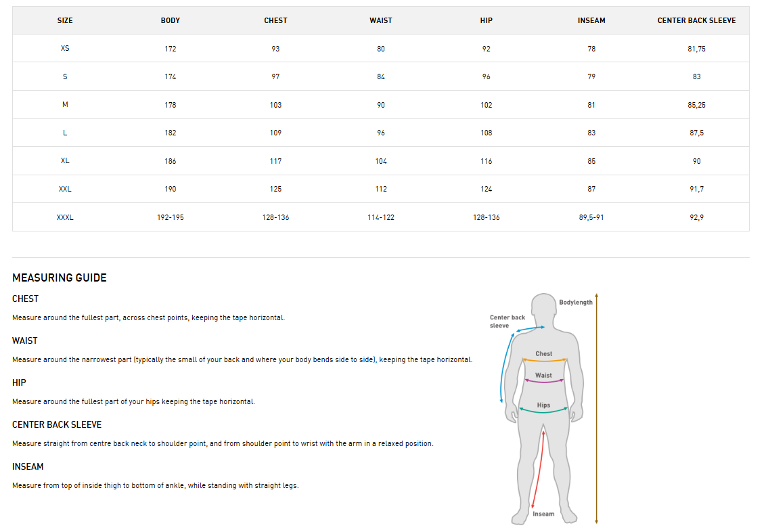
Task: Click the INSEAM column header
Action: 591,20
